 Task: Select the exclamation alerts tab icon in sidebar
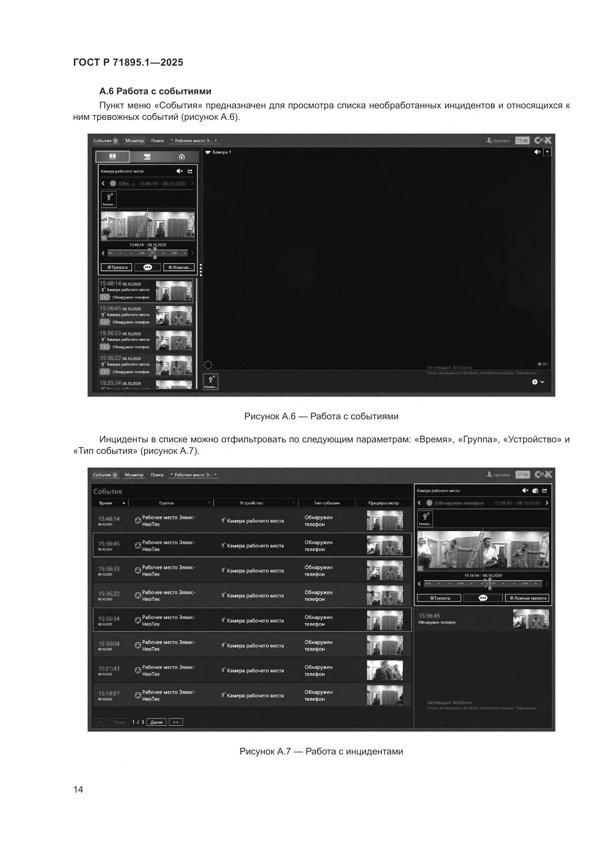coord(112,157)
